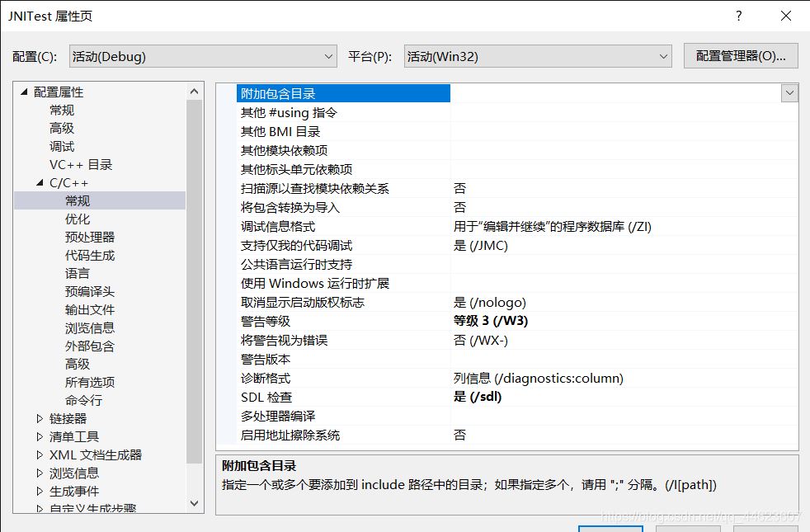Select the 命令行 tree item
The height and width of the screenshot is (532, 810).
83,400
